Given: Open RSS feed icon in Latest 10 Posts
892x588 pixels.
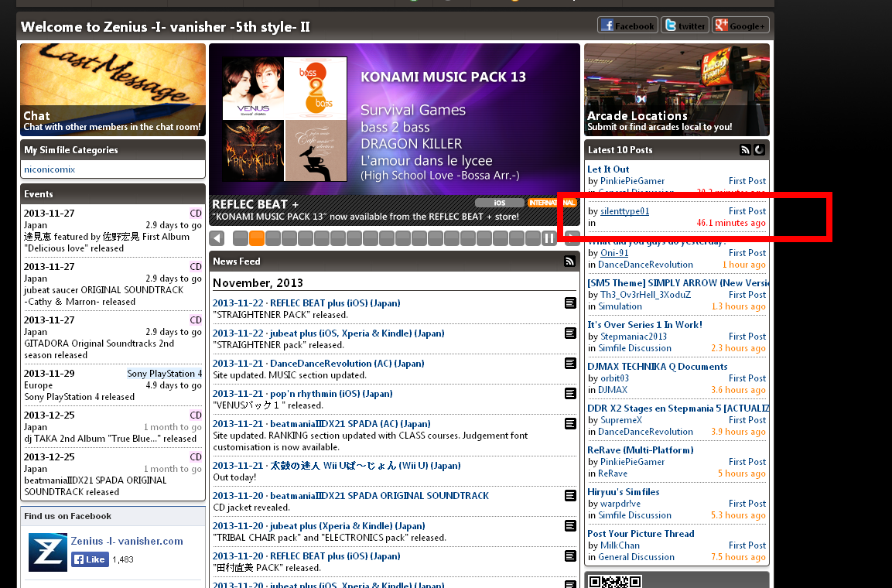Looking at the screenshot, I should tap(745, 149).
